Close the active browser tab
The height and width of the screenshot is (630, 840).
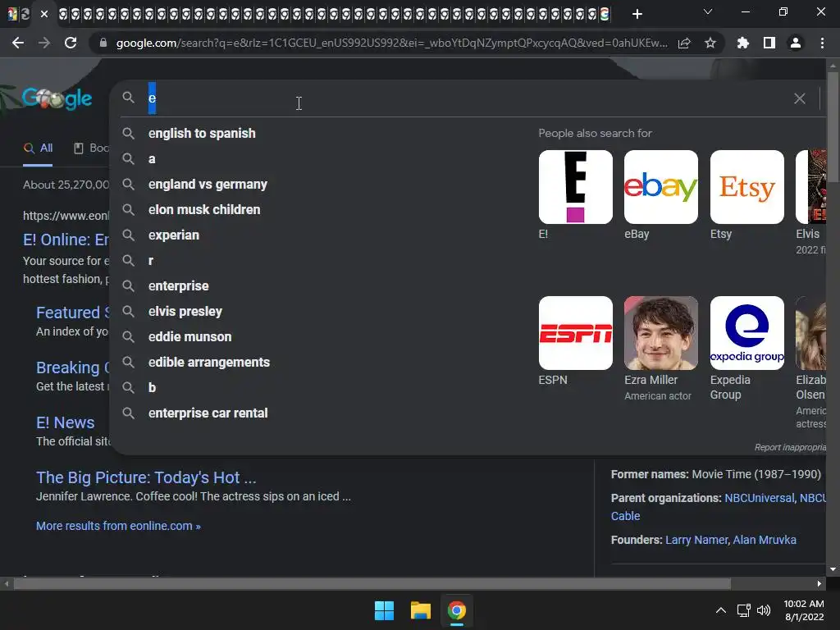(44, 14)
